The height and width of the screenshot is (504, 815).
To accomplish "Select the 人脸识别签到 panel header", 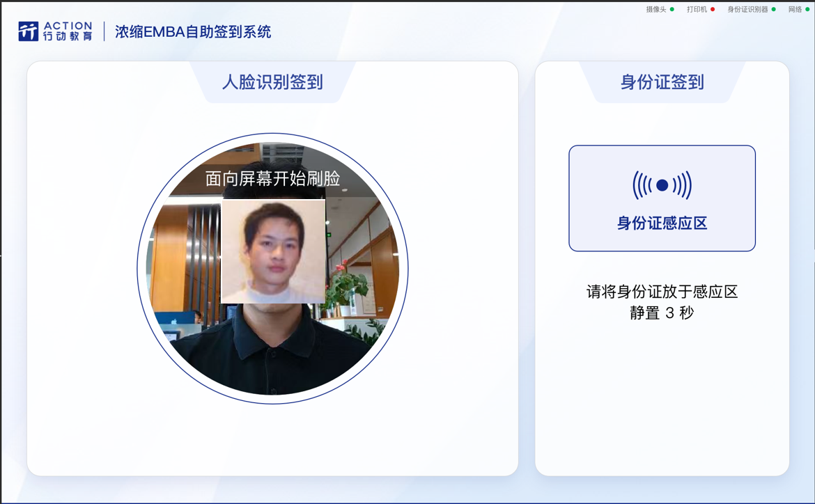I will (272, 82).
